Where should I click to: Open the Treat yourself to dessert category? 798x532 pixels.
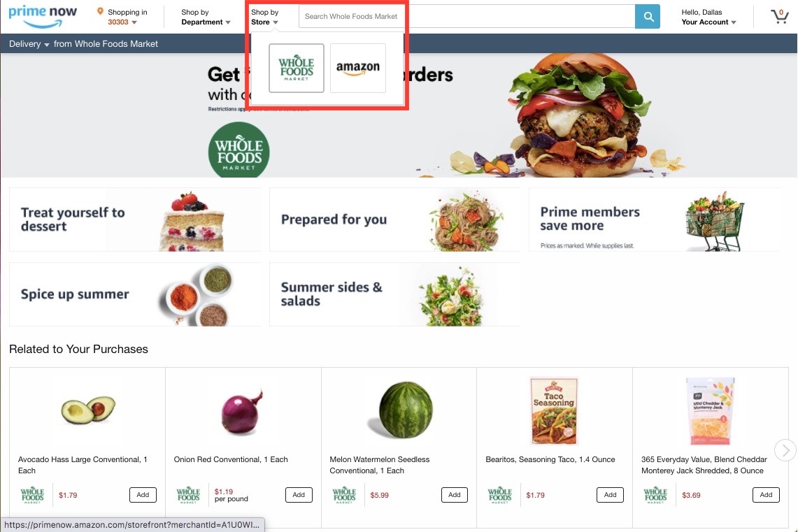pos(135,220)
